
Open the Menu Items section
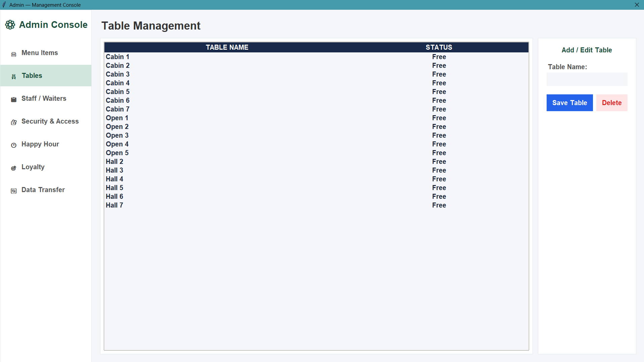(x=46, y=53)
